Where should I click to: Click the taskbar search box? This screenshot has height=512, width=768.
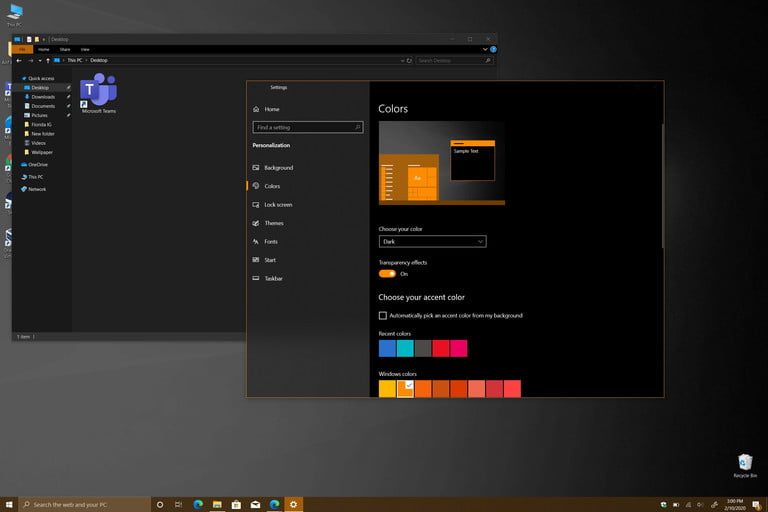[x=85, y=504]
